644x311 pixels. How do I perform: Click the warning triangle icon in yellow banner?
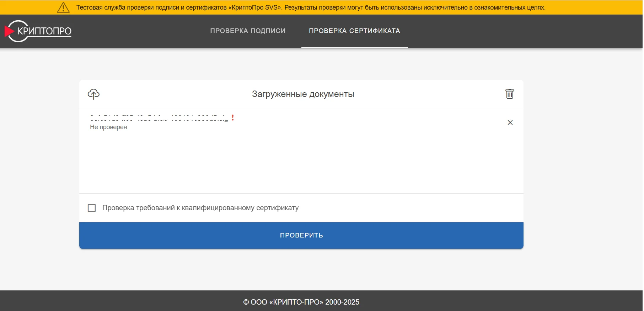point(63,7)
